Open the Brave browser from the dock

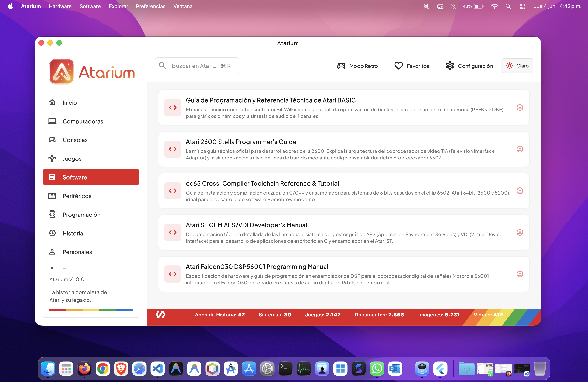121,369
